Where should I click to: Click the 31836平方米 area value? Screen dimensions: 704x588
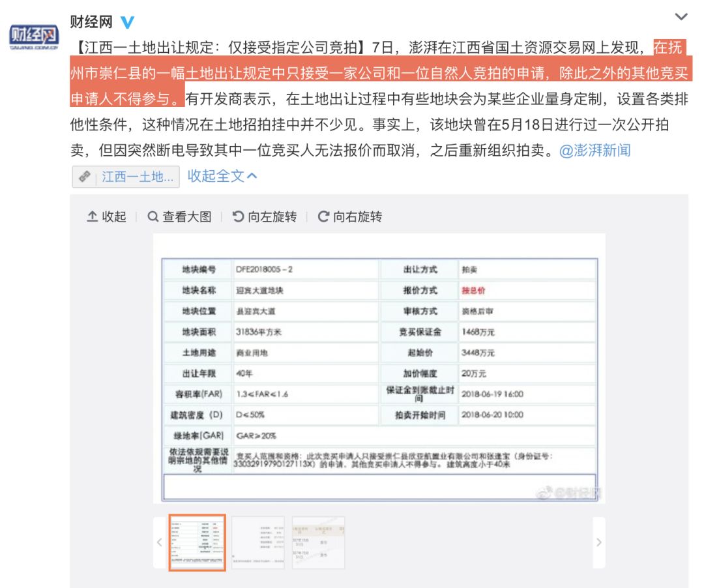258,332
